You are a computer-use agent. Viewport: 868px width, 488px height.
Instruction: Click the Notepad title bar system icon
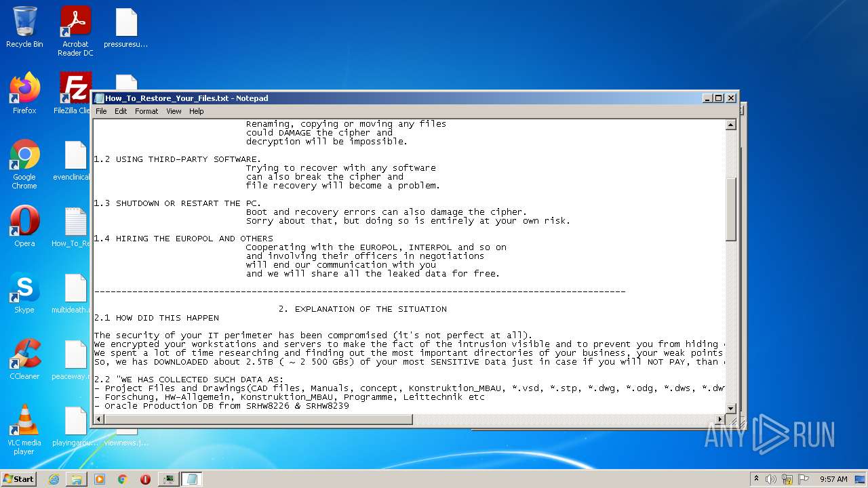pyautogui.click(x=100, y=98)
